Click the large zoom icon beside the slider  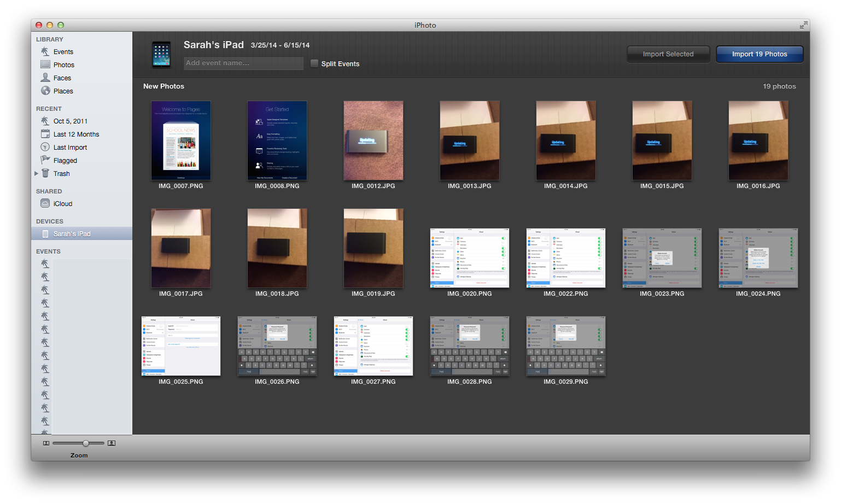112,443
